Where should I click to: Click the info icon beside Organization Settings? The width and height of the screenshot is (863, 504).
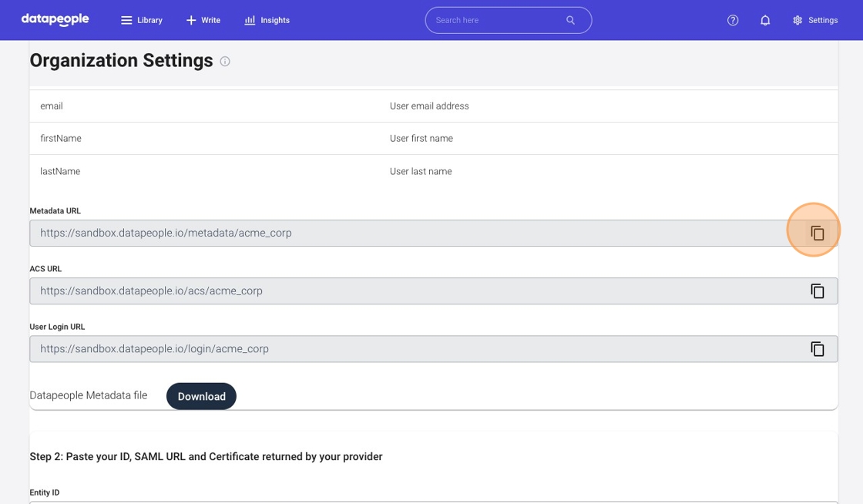pos(225,62)
